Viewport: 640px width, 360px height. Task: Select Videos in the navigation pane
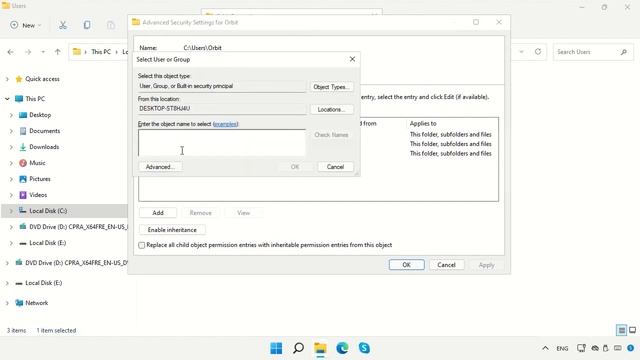pyautogui.click(x=38, y=195)
